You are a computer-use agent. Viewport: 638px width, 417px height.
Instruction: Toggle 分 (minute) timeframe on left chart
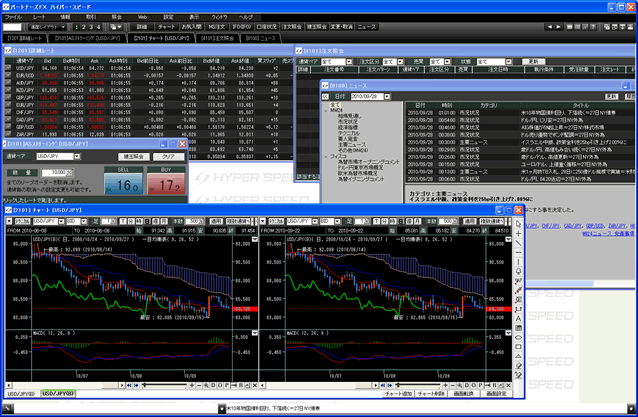click(130, 221)
